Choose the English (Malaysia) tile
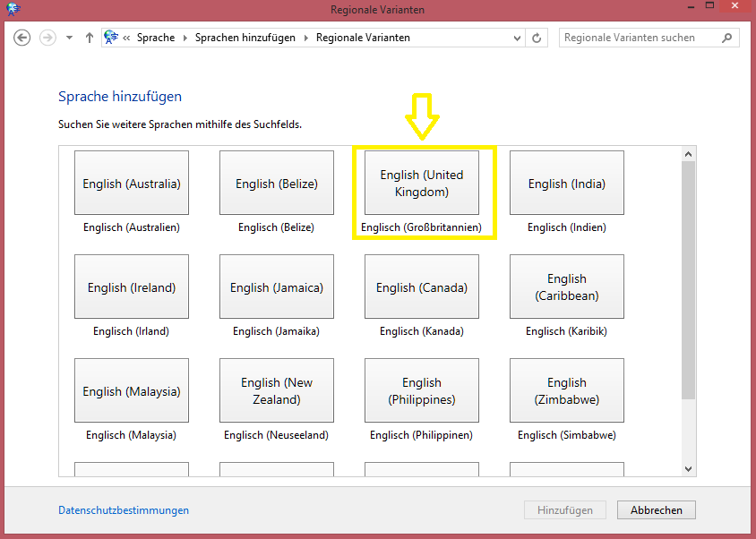 [132, 390]
